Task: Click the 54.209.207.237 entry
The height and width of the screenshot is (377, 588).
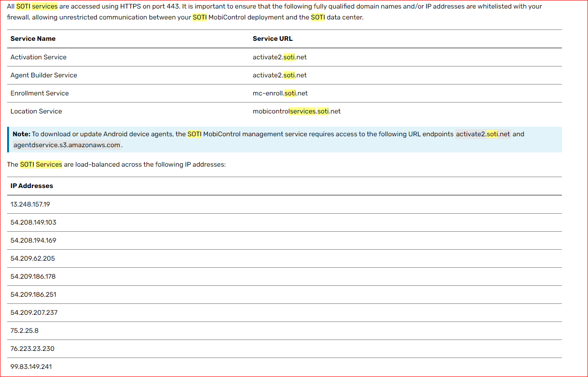Action: click(34, 312)
